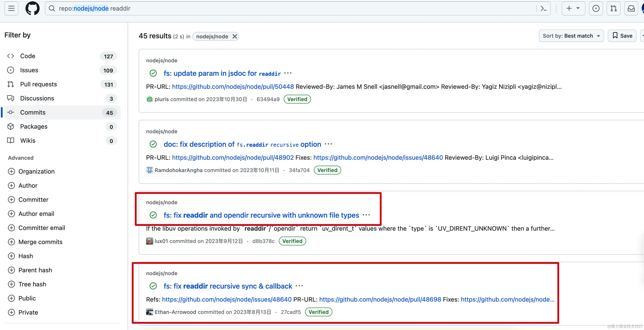Save this search with the Save button
Image resolution: width=644 pixels, height=330 pixels.
[x=622, y=36]
